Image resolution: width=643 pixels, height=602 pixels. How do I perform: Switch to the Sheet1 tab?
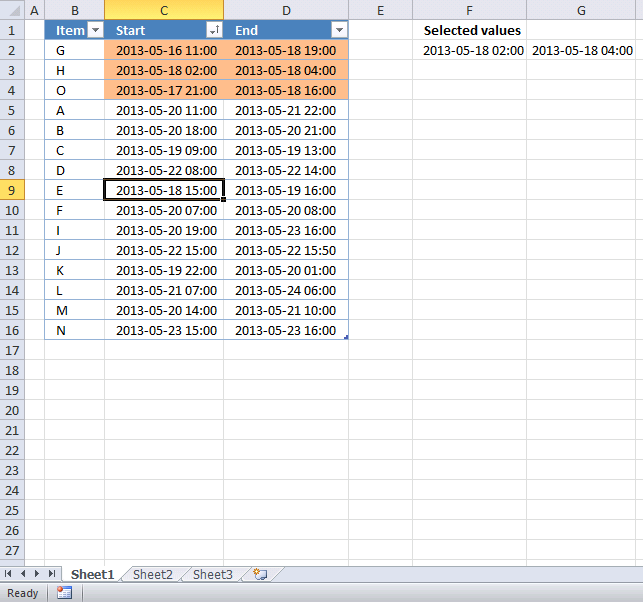point(92,575)
